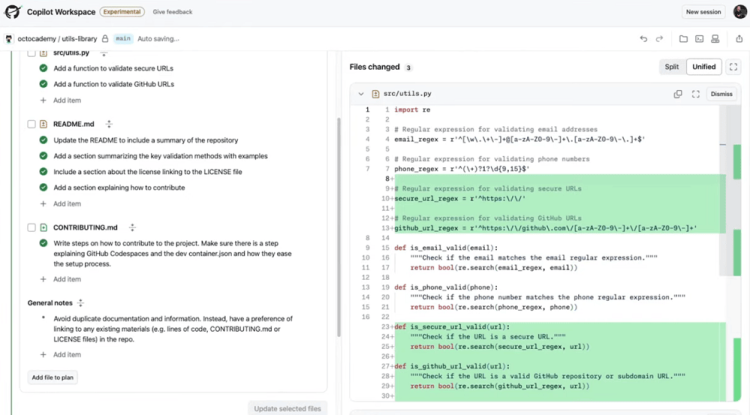
Task: Click the secure_url_regex assignment line
Action: pyautogui.click(x=460, y=198)
